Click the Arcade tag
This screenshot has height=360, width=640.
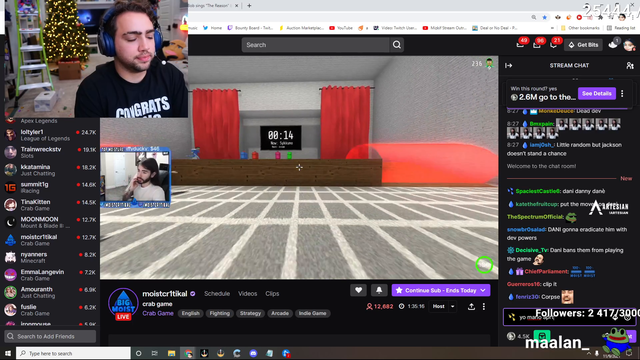[280, 313]
